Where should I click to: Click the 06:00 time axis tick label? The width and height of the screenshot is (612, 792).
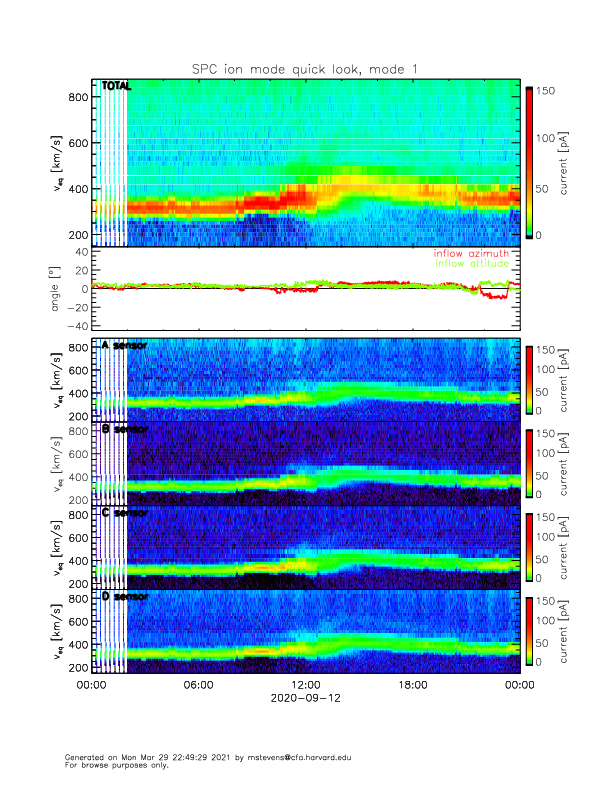pyautogui.click(x=198, y=685)
